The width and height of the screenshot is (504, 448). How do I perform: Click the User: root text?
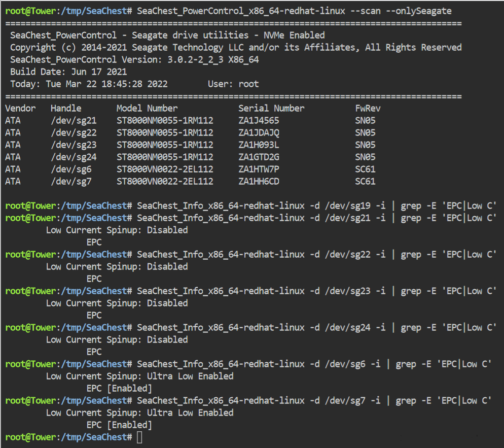(x=233, y=84)
